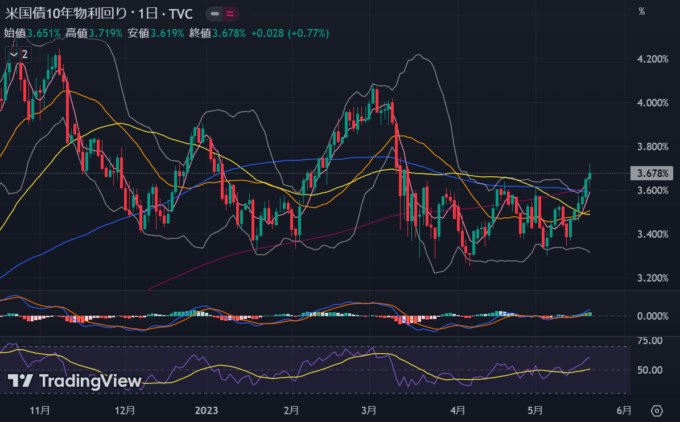Screen dimensions: 680x422
Task: Click the 11月 time axis marker
Action: pos(42,410)
